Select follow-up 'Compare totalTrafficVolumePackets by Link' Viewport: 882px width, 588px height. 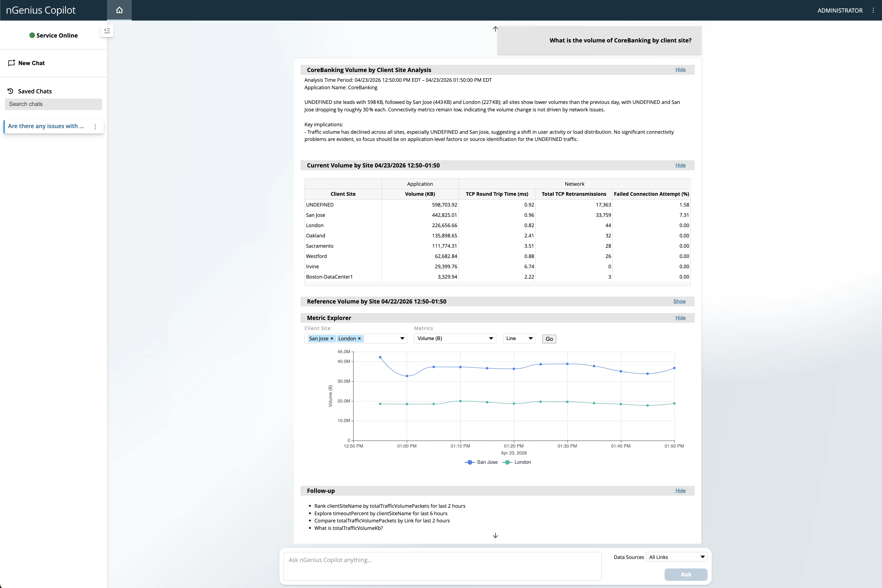click(x=382, y=521)
